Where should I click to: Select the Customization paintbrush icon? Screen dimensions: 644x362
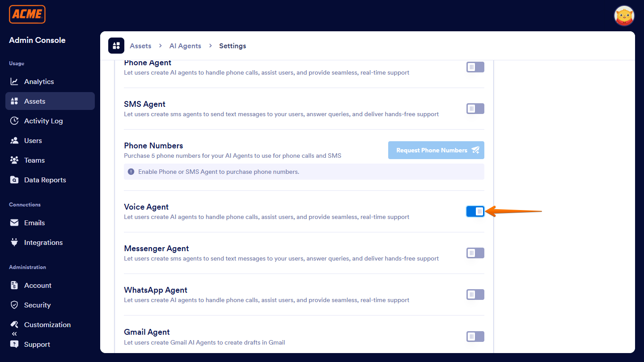click(15, 324)
